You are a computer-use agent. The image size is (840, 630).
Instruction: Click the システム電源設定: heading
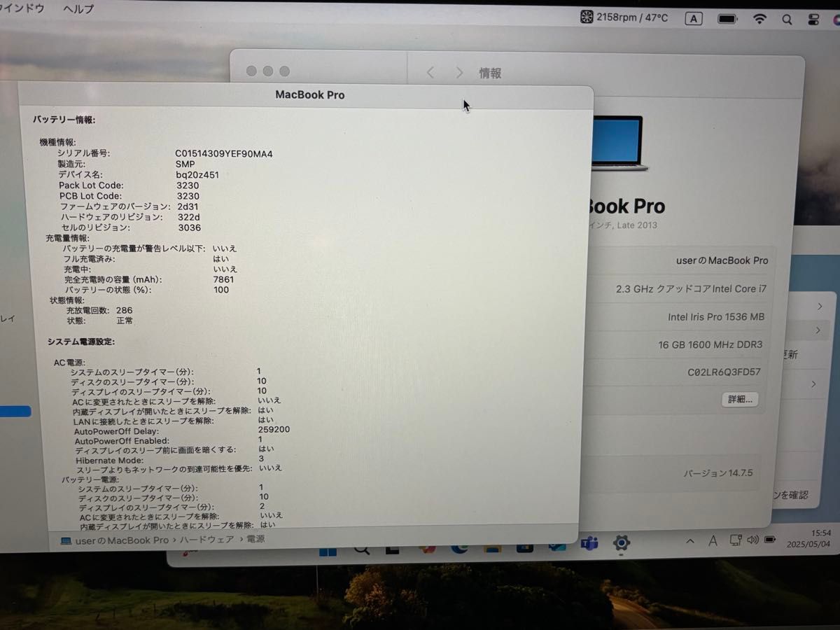(81, 342)
